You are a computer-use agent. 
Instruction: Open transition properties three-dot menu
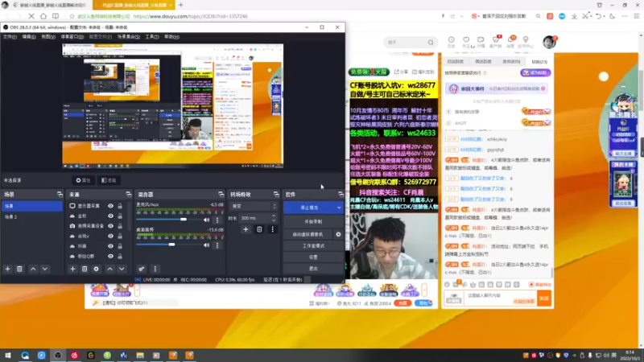(x=272, y=229)
